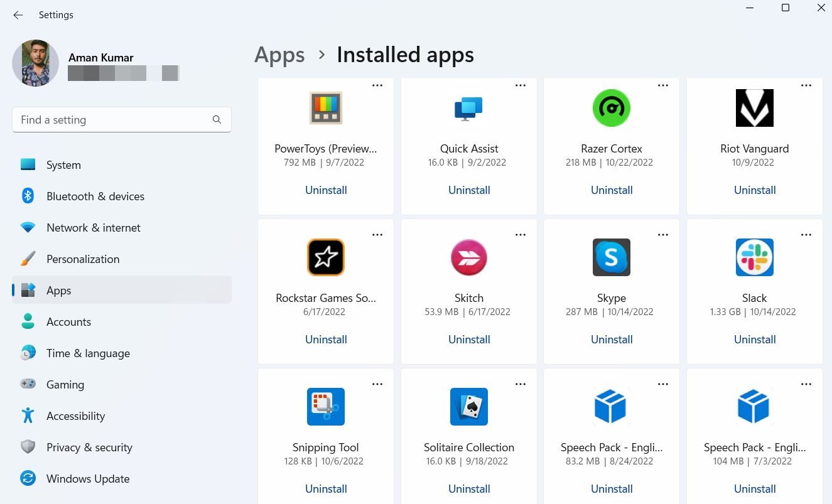Click the Aman Kumar account name
832x504 pixels.
101,57
